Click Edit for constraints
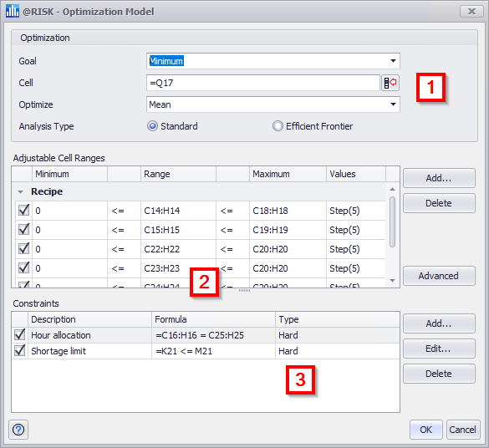489x448 pixels. click(x=439, y=349)
